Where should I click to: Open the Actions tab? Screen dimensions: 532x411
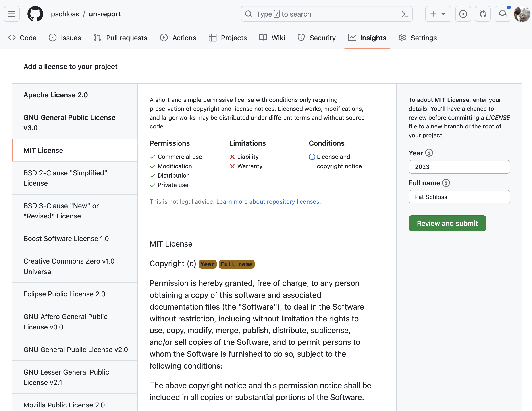(x=178, y=38)
